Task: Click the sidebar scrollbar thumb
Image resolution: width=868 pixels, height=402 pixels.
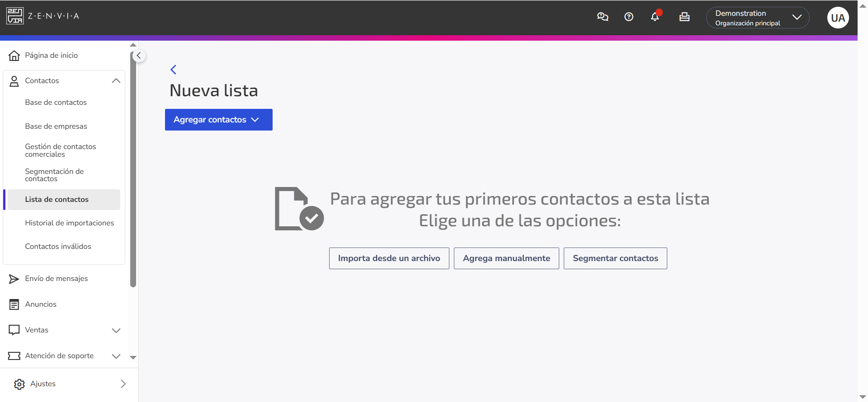Action: (133, 169)
